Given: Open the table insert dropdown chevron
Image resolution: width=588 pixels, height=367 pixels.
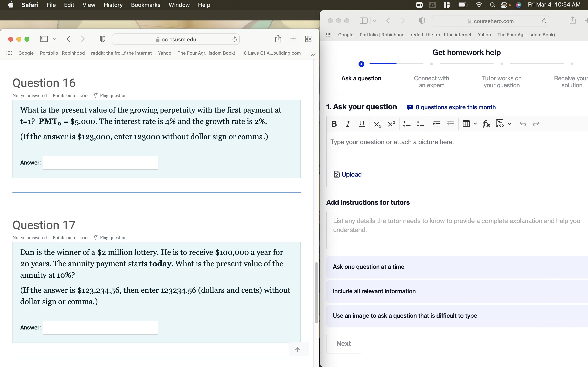Looking at the screenshot, I should coord(475,124).
